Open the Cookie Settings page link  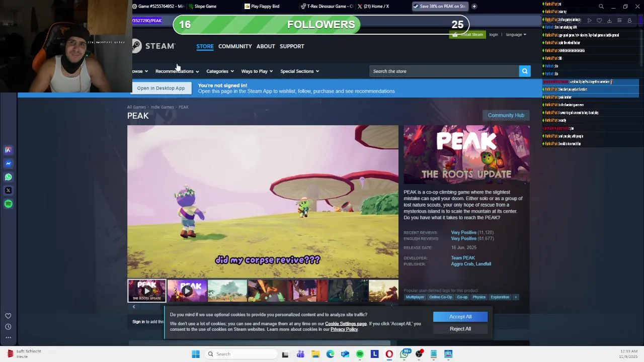click(346, 324)
